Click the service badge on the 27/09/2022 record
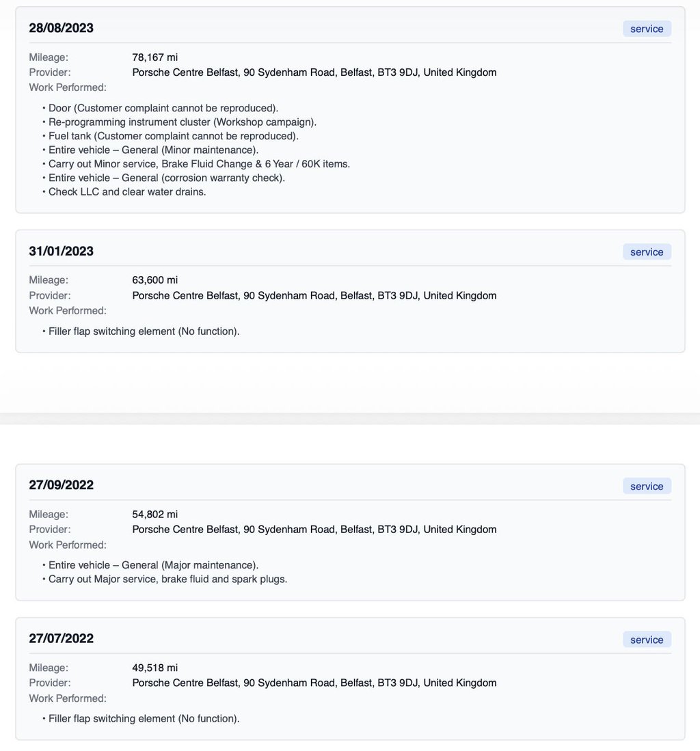 tap(647, 487)
